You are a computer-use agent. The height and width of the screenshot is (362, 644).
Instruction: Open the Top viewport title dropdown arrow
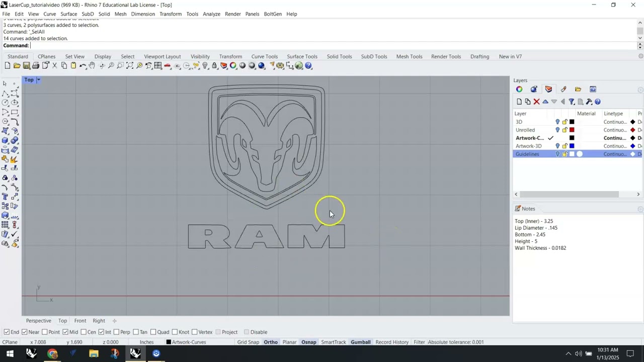pyautogui.click(x=38, y=79)
